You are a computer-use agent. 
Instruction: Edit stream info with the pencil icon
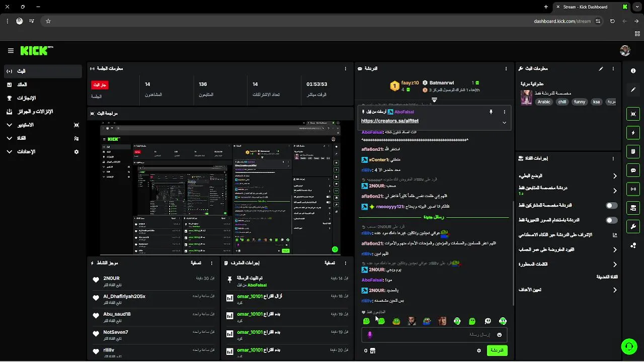click(601, 68)
